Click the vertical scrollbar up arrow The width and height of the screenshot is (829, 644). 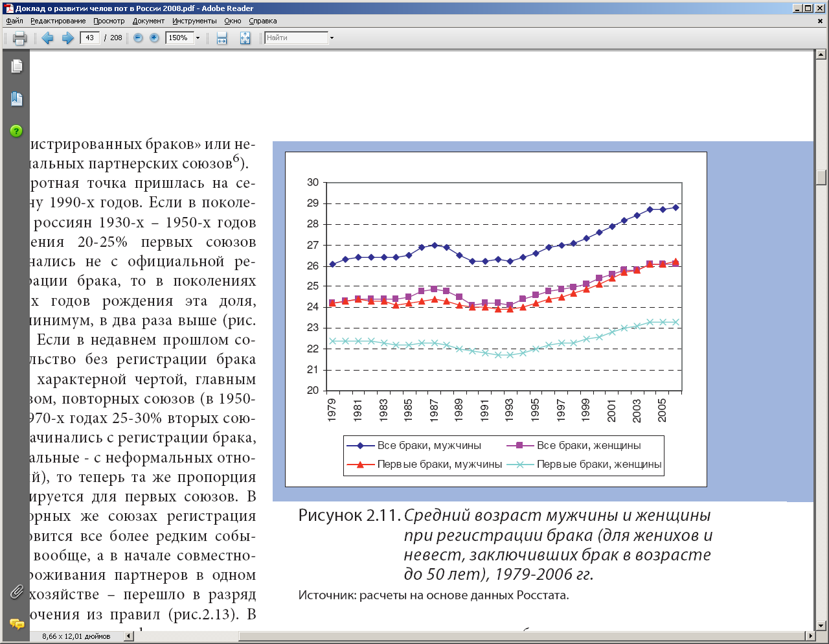[x=821, y=55]
